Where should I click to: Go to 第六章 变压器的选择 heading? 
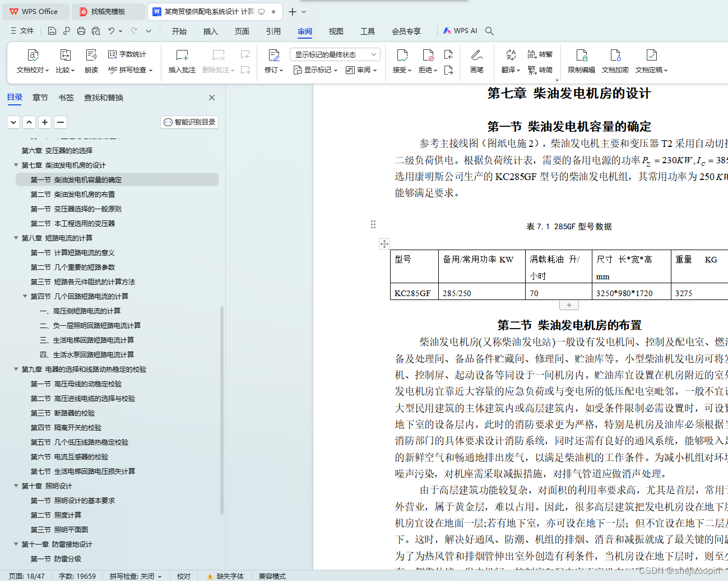(x=57, y=150)
